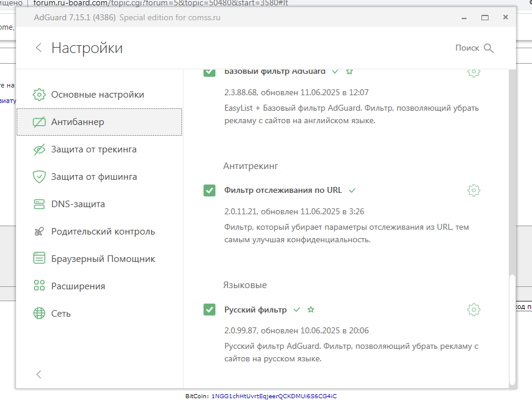The width and height of the screenshot is (532, 400).
Task: Click the Защита от трекинга eye icon
Action: 39,149
